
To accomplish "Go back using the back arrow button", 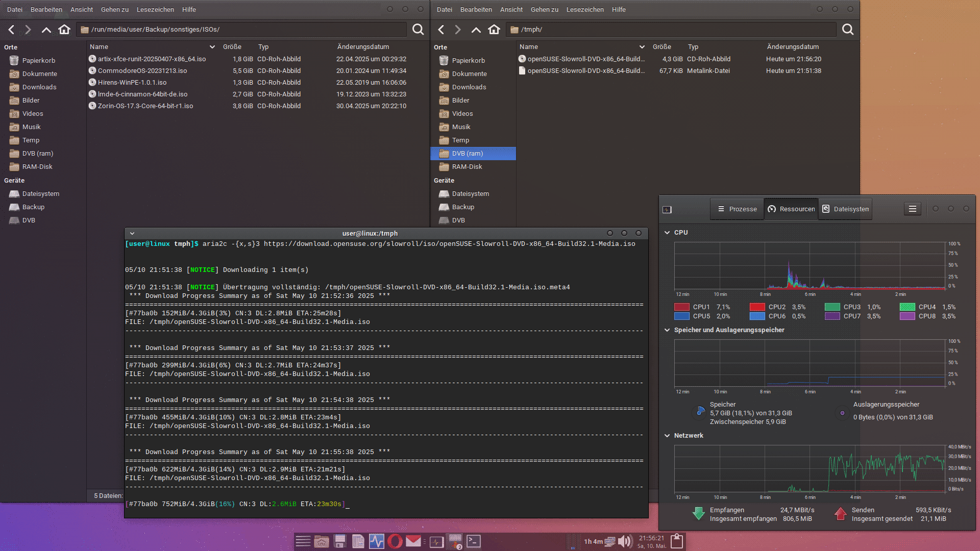I will coord(11,29).
